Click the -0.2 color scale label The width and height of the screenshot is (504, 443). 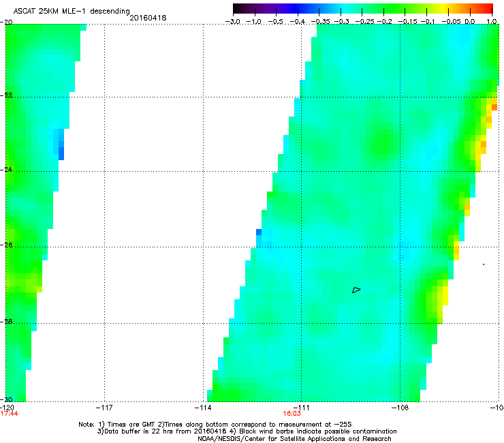pos(385,22)
